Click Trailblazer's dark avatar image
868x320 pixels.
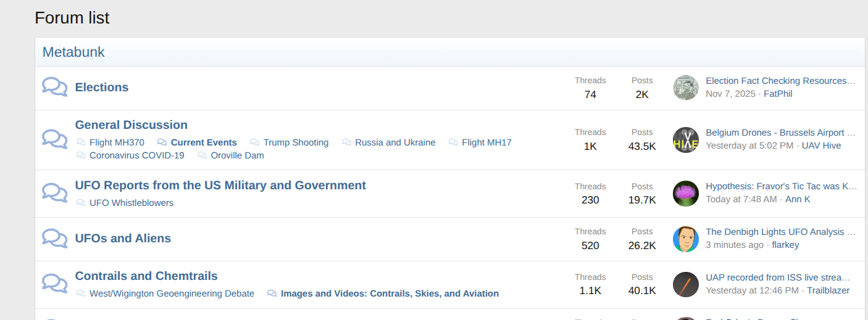[685, 284]
